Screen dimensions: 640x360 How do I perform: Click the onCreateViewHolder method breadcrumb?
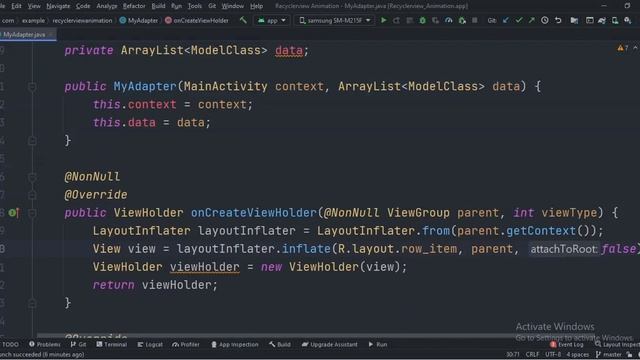click(x=197, y=20)
